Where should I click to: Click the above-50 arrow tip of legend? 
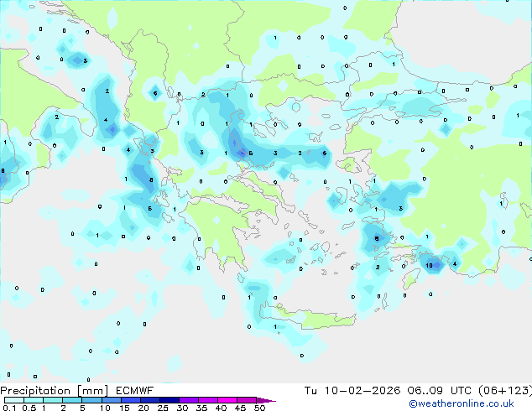(266, 400)
